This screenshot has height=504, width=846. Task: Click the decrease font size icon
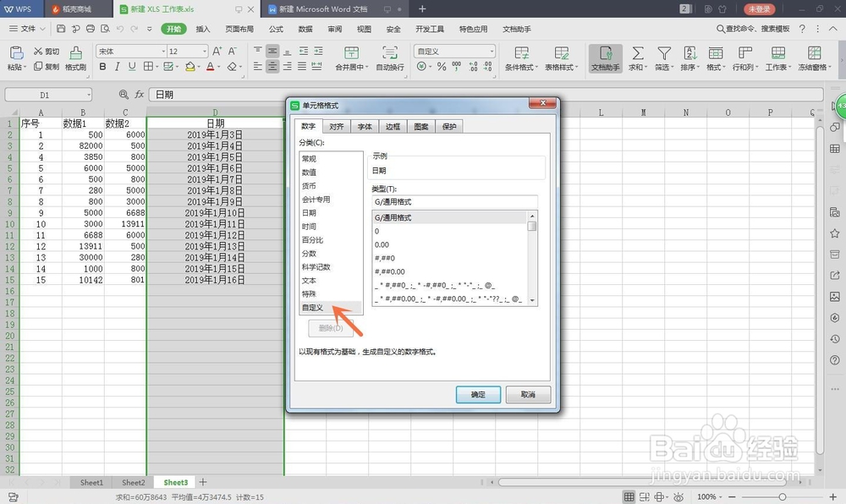point(232,52)
